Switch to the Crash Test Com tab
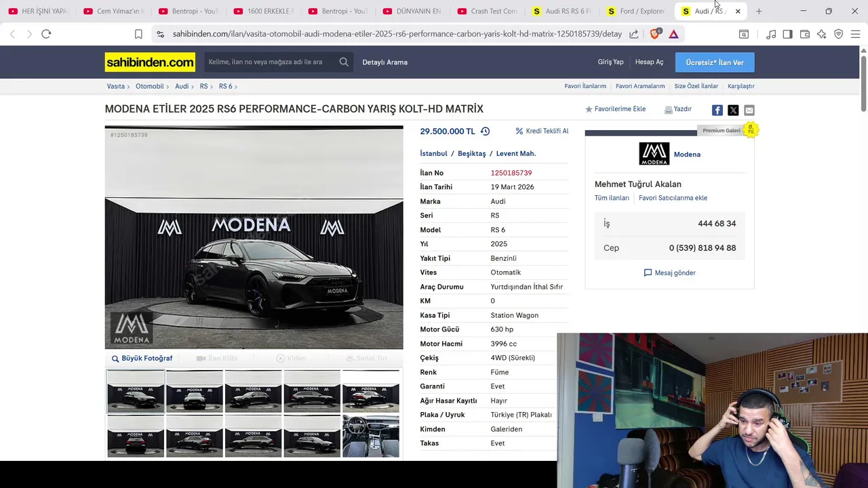868x488 pixels. pyautogui.click(x=487, y=11)
